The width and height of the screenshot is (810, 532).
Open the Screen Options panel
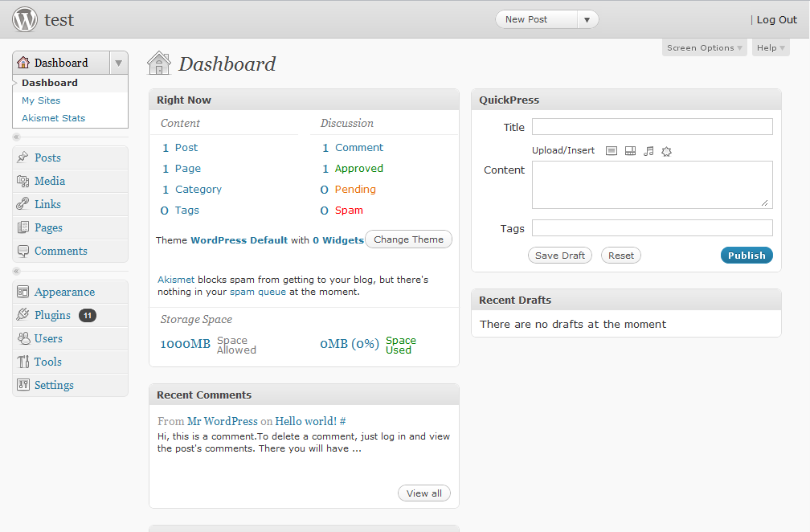tap(704, 47)
